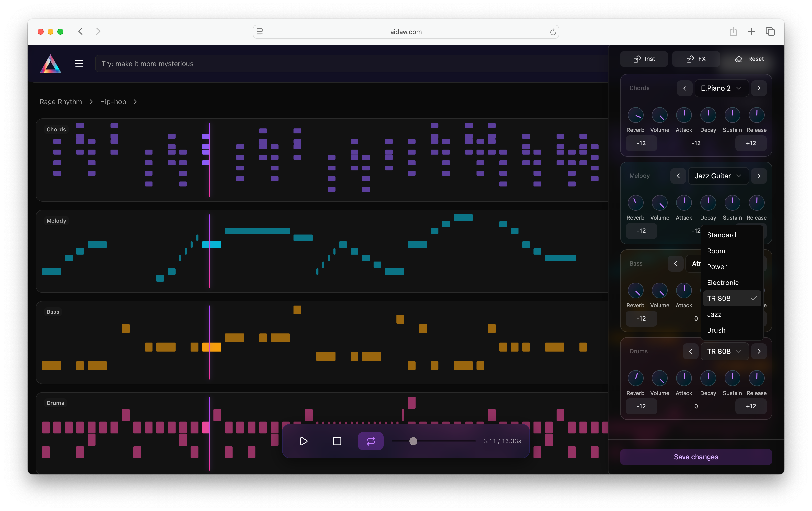Select previous Melody instrument arrow
Screen dimensions: 812x511
pyautogui.click(x=678, y=176)
